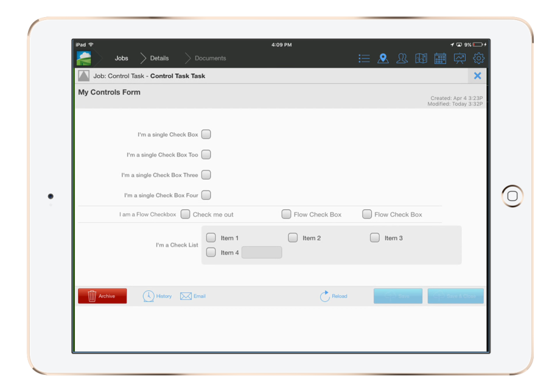Screen dimensions: 560x392
Task: View the charts presentation icon
Action: (460, 58)
